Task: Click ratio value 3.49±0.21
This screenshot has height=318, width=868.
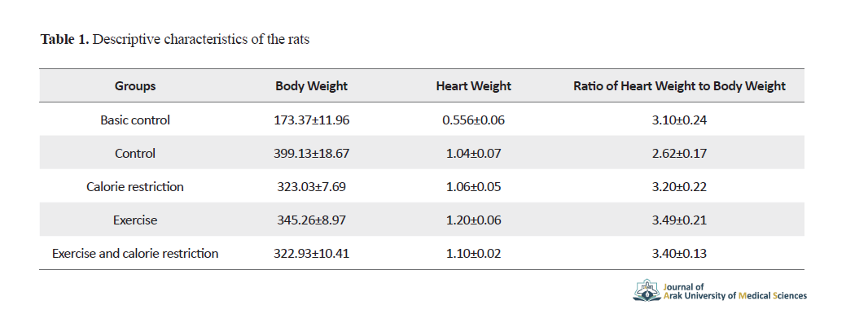Action: coord(679,220)
